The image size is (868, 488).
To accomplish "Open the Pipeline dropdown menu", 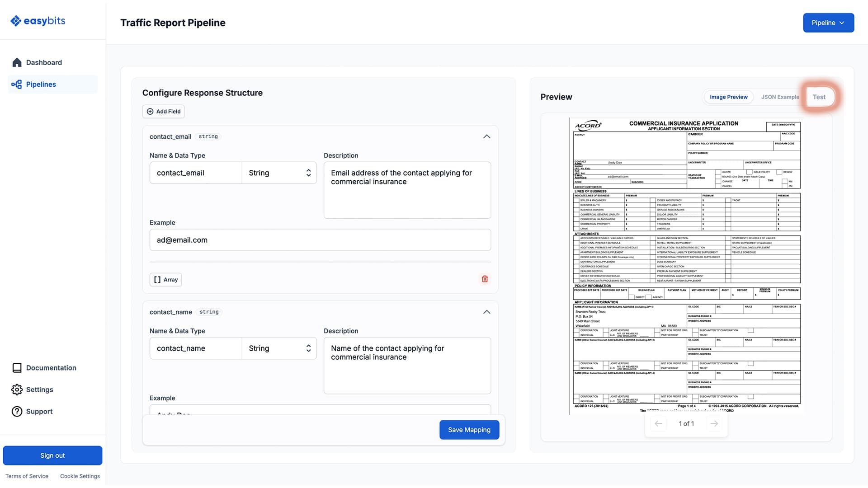I will pyautogui.click(x=828, y=23).
